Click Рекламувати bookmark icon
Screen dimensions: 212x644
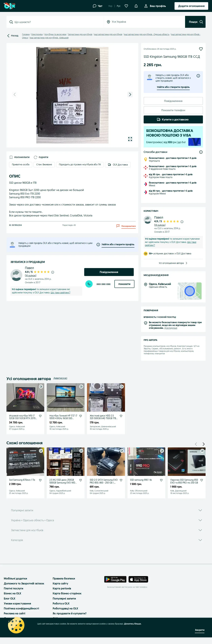pyautogui.click(x=11, y=157)
